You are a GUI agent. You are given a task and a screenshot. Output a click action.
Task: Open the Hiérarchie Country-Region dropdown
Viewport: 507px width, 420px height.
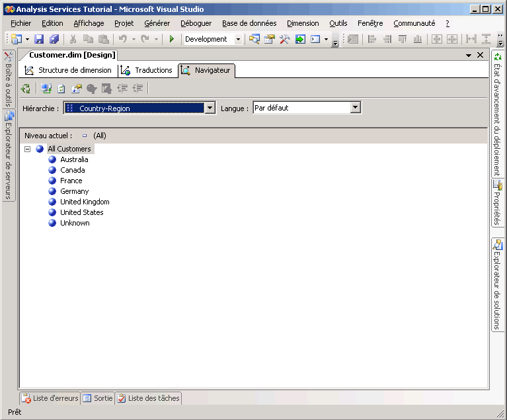[x=210, y=108]
